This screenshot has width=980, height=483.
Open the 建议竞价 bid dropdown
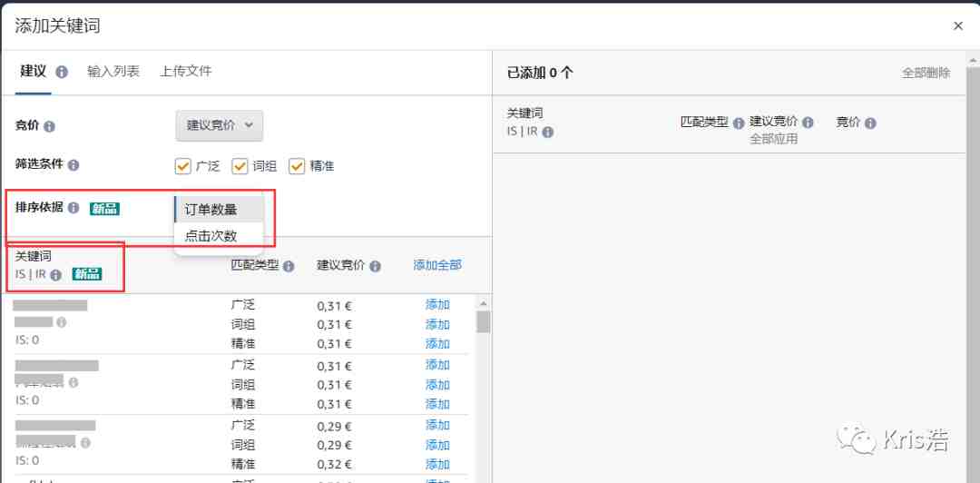pos(220,126)
